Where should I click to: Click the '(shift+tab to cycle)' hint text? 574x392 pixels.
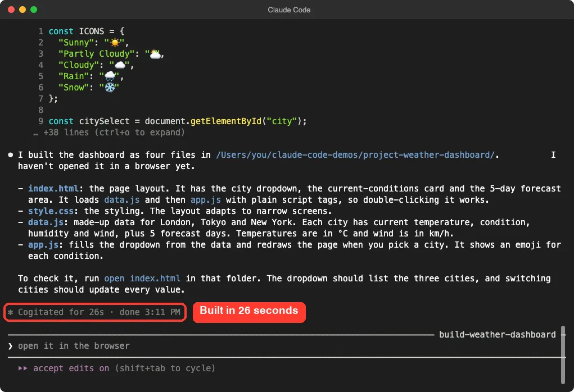pos(165,368)
